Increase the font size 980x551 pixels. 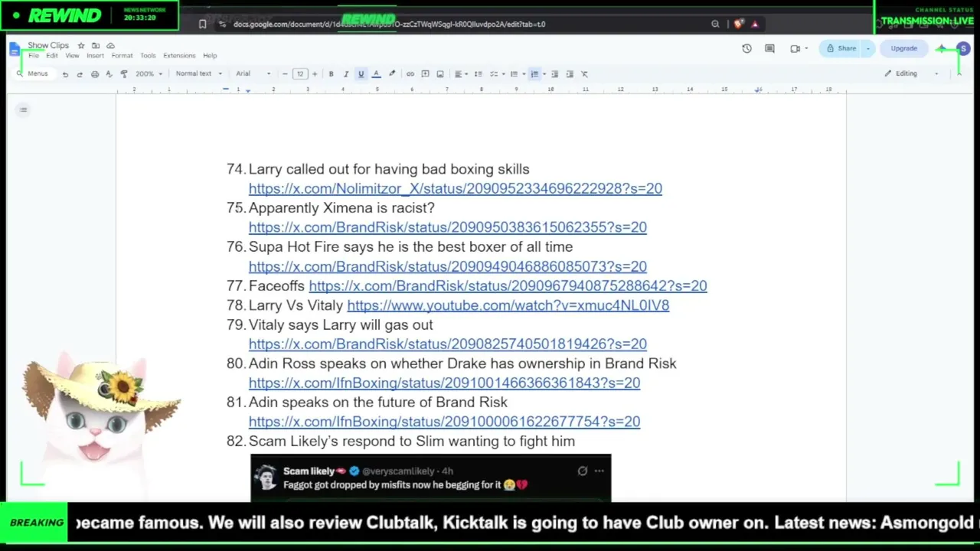[314, 74]
